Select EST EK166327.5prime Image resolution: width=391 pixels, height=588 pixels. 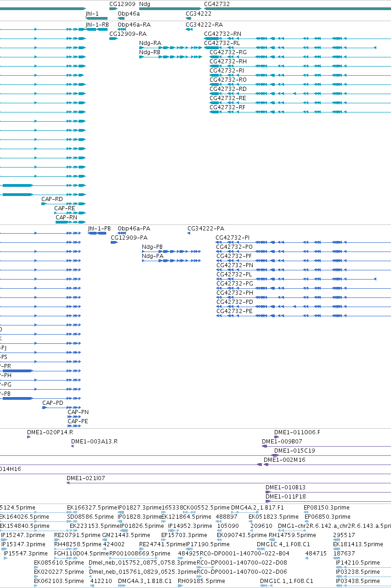(x=92, y=508)
